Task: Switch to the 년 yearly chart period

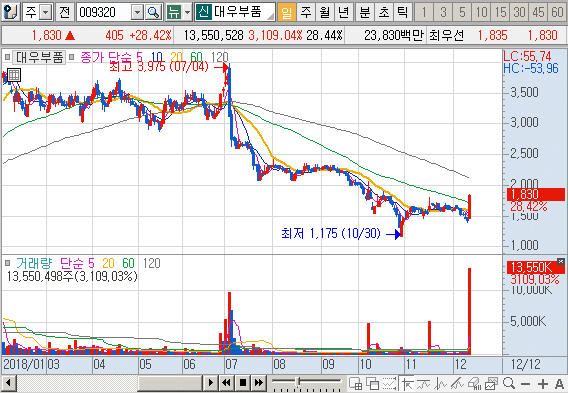Action: tap(343, 12)
